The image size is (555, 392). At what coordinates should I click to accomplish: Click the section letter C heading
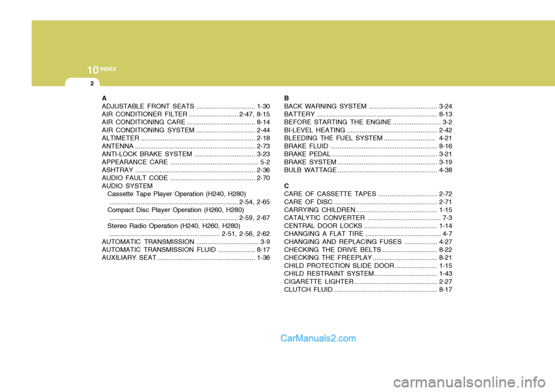click(286, 186)
